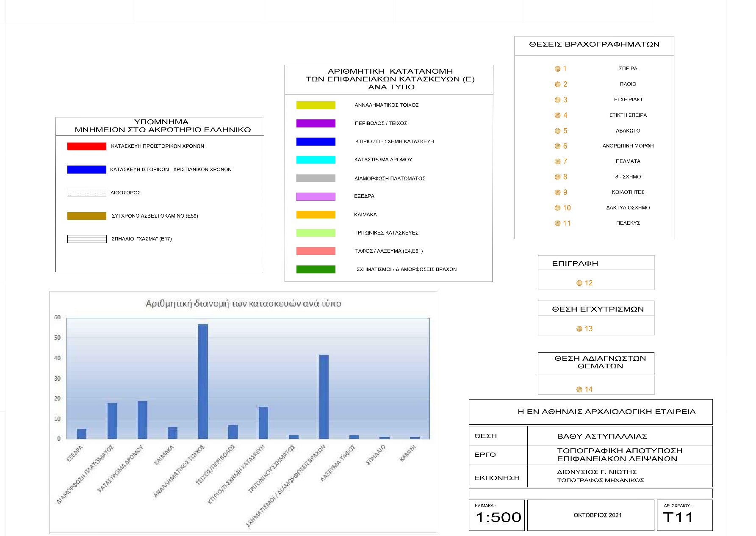The width and height of the screenshot is (756, 536).
Task: Select the gray ΔΙΑΜΟΡΦΩΣΗ ΠΛΑΤΩΜΑΤΟΣ swatch
Action: (316, 178)
